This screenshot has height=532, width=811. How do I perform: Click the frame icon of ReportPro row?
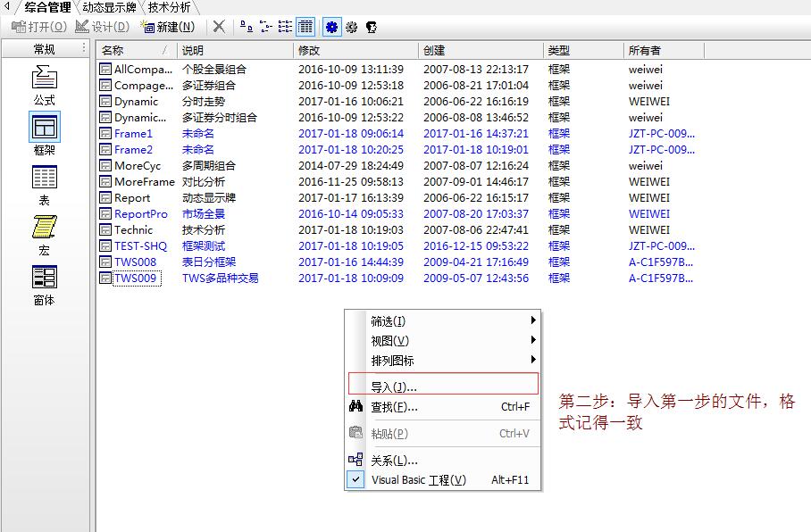click(x=105, y=213)
